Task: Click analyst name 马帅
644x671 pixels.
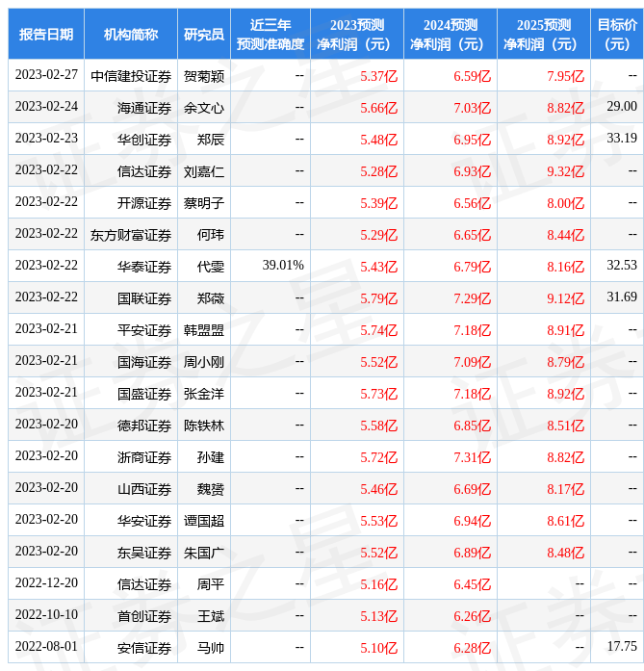Action: tap(211, 648)
